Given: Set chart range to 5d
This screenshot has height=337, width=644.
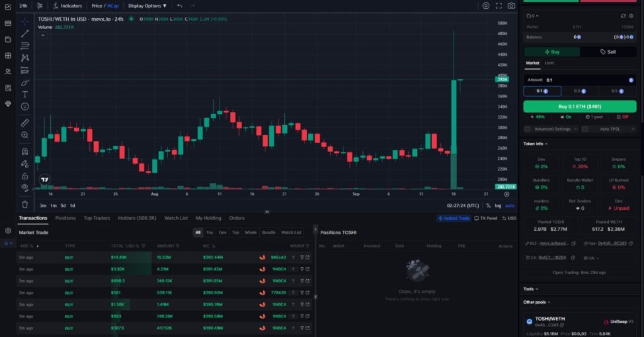Looking at the screenshot, I should (x=63, y=206).
